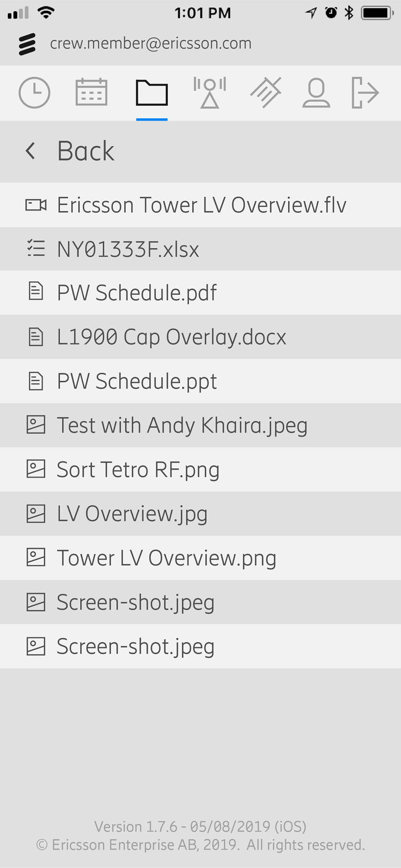Open PW Schedule.pdf document
This screenshot has height=868, width=401.
coord(200,293)
